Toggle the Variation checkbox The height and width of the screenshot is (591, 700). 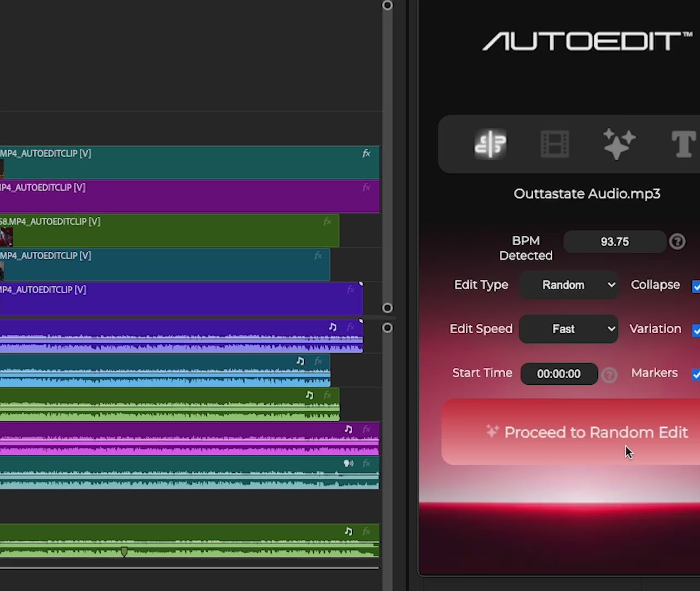(696, 331)
